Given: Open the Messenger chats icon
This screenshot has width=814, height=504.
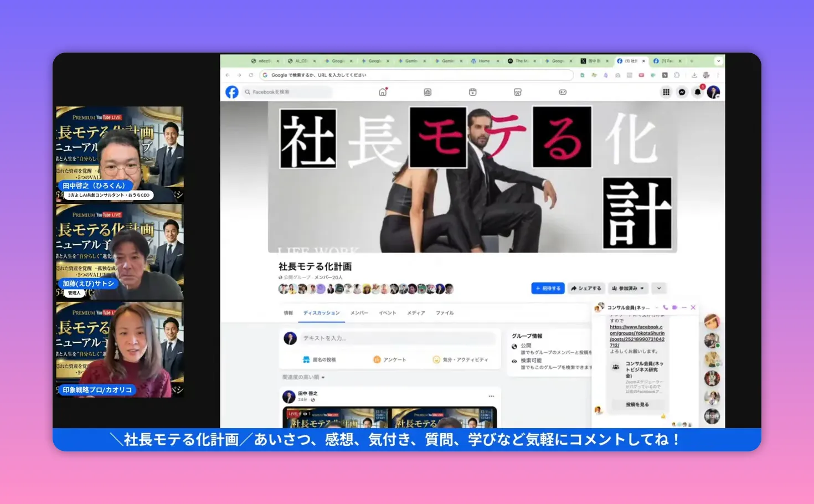Looking at the screenshot, I should pyautogui.click(x=681, y=92).
